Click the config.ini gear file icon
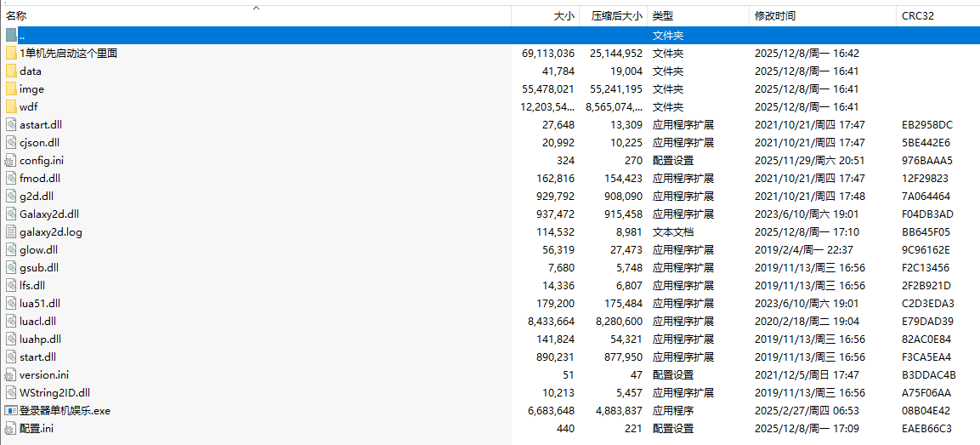This screenshot has height=445, width=980. click(11, 160)
